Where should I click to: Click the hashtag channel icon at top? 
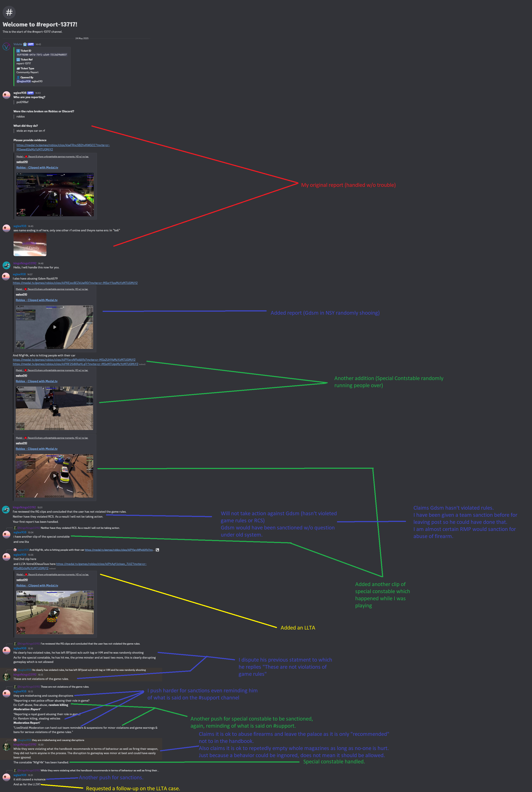click(9, 12)
